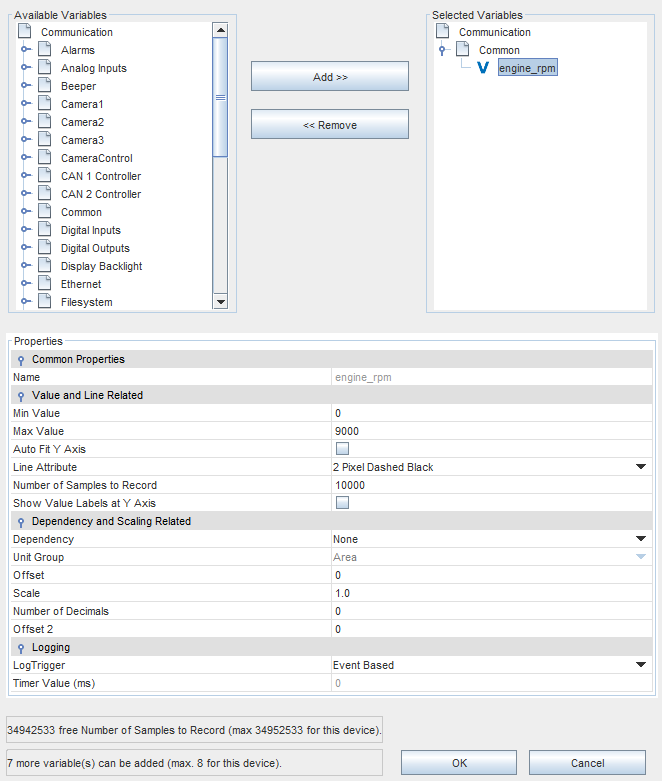Expand the Analog Inputs tree node
Viewport: 662px width, 781px height.
[25, 67]
